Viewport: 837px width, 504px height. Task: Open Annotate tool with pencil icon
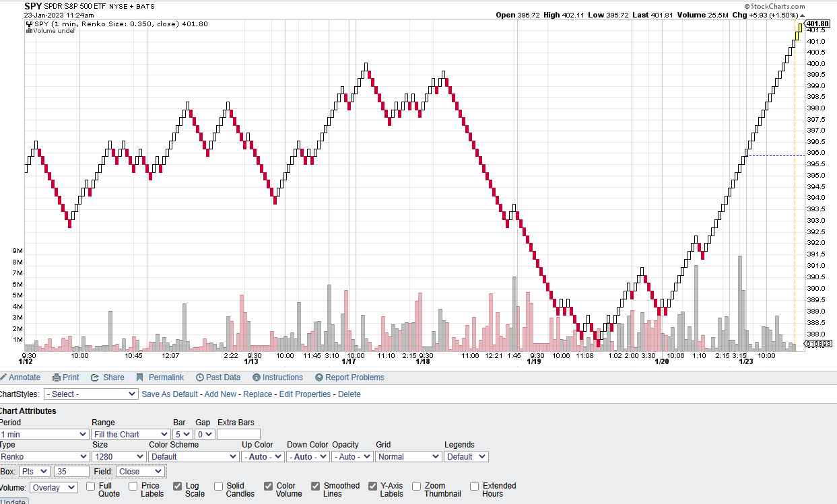coord(3,377)
